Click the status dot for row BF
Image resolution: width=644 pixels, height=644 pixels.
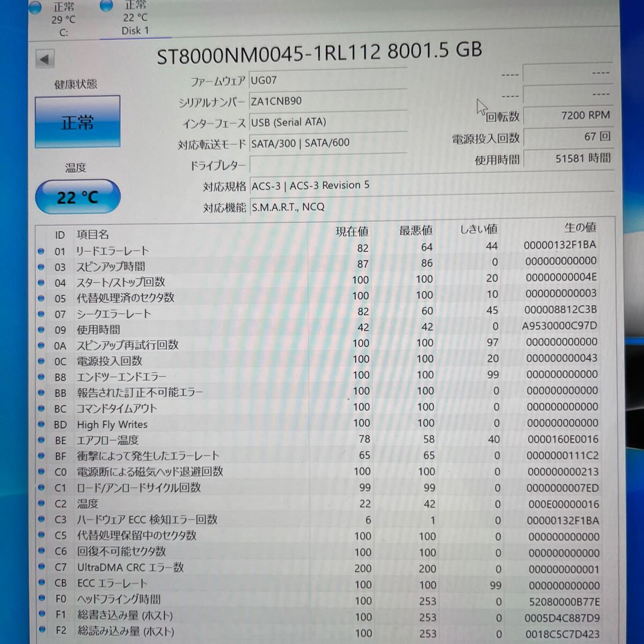(x=41, y=456)
